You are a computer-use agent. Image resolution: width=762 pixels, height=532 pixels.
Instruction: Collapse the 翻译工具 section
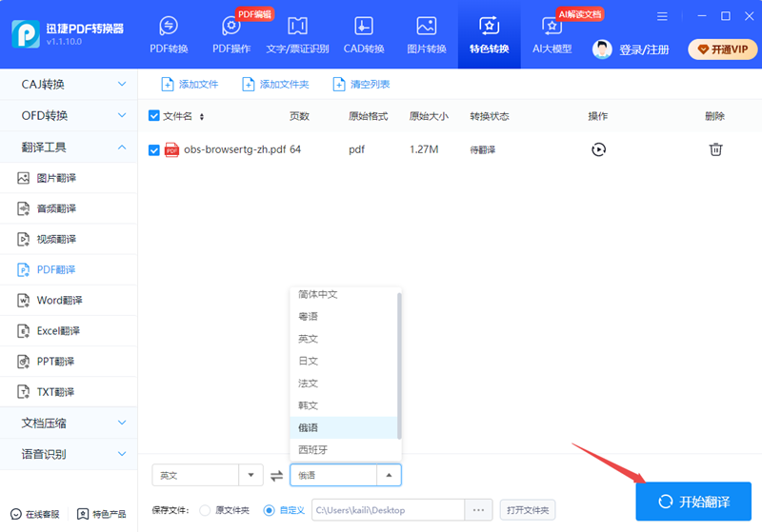[x=69, y=148]
